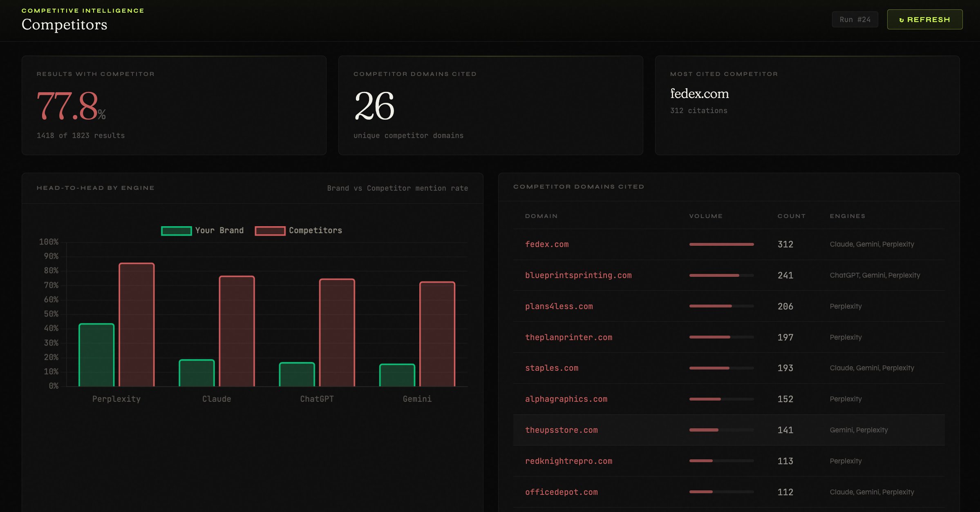Click the Run #24 badge
Viewport: 980px width, 512px height.
pos(855,20)
